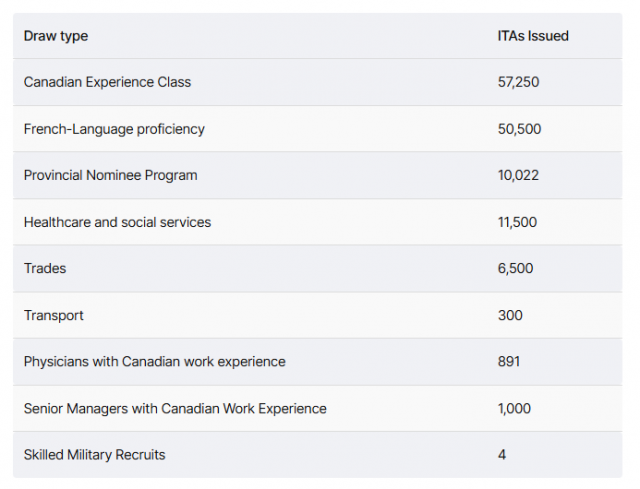Click the 57,250 ITAs value
This screenshot has height=489, width=640.
(518, 82)
